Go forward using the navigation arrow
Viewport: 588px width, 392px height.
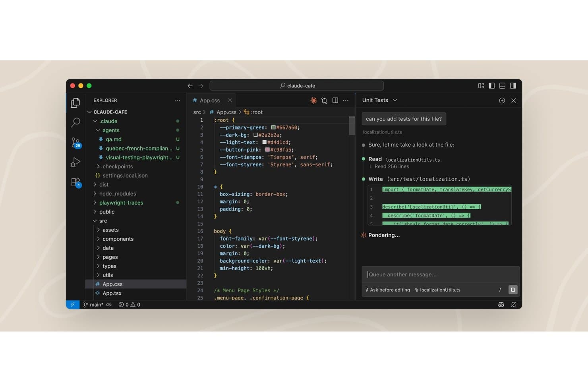tap(201, 86)
